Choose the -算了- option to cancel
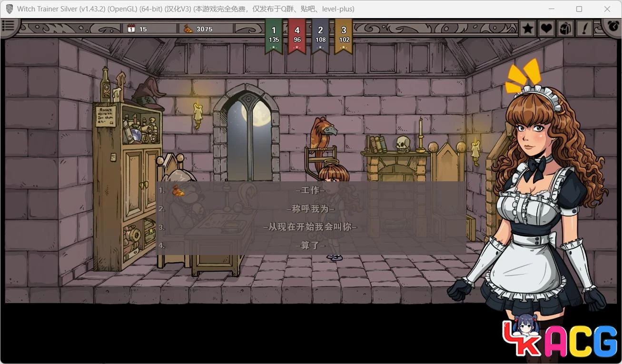This screenshot has width=622, height=364. tap(311, 246)
